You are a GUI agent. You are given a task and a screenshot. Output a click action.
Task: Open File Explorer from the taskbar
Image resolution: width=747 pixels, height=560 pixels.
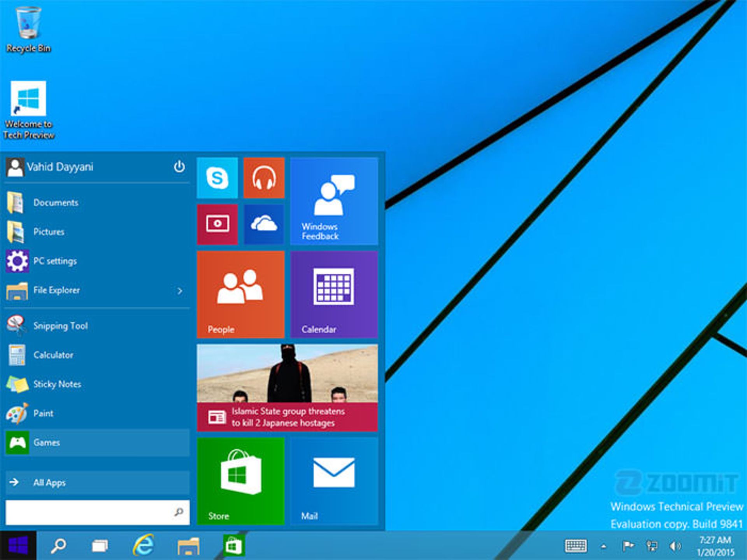[x=189, y=546]
